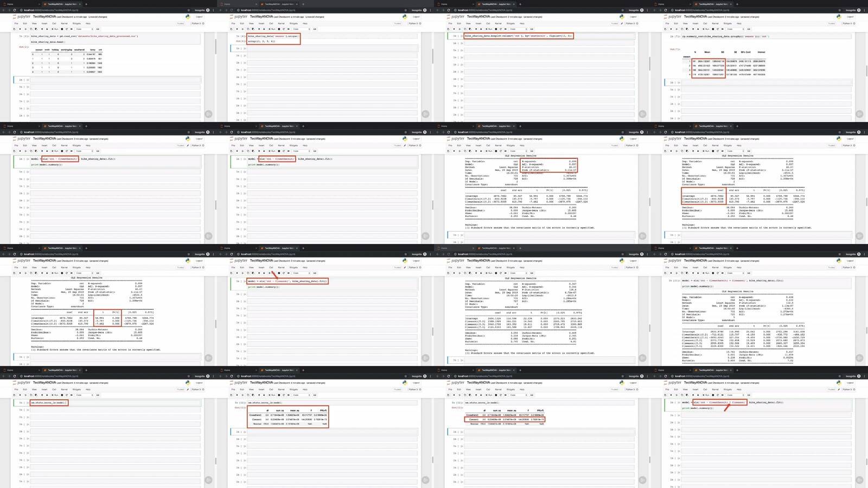This screenshot has height=488, width=868.
Task: Click insert-cell plus icon in read_csv head() notebook
Action: point(20,29)
